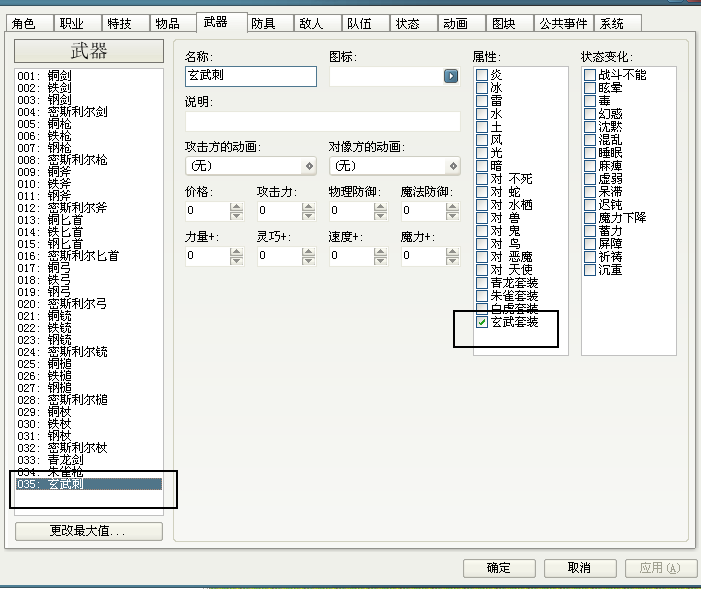The image size is (701, 589).
Task: Check the 冰 attribute checkbox
Action: (x=481, y=88)
